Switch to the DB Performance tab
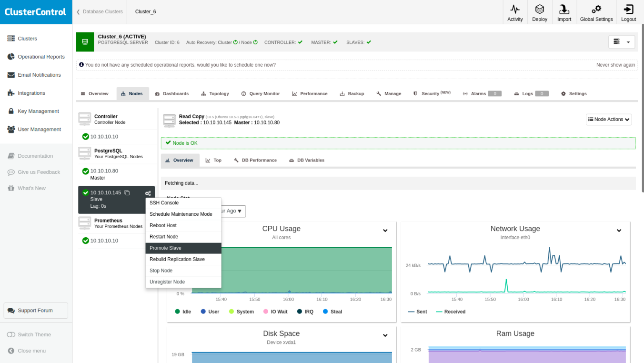 pos(255,161)
